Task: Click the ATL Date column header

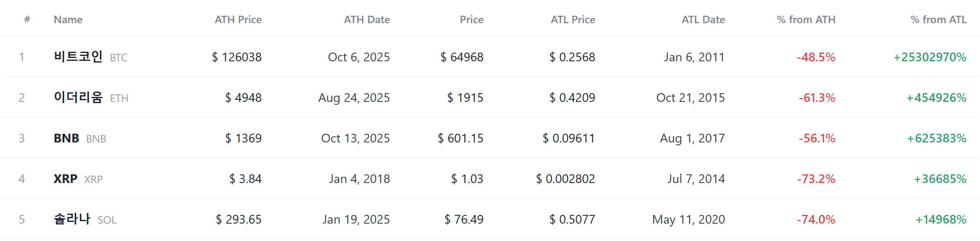Action: (703, 19)
